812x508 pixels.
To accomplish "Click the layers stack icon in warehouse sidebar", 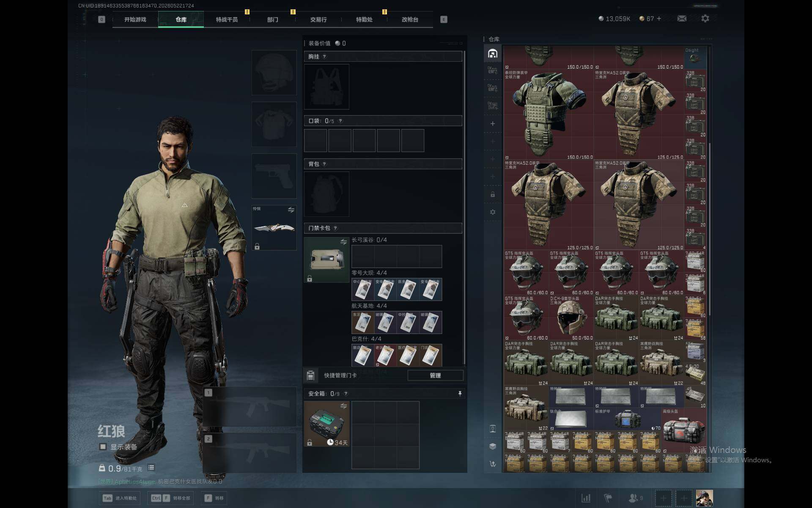I will pyautogui.click(x=493, y=446).
